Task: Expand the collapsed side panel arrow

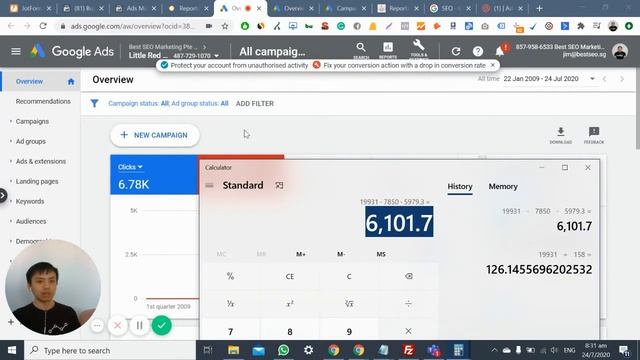Action: (x=3, y=196)
